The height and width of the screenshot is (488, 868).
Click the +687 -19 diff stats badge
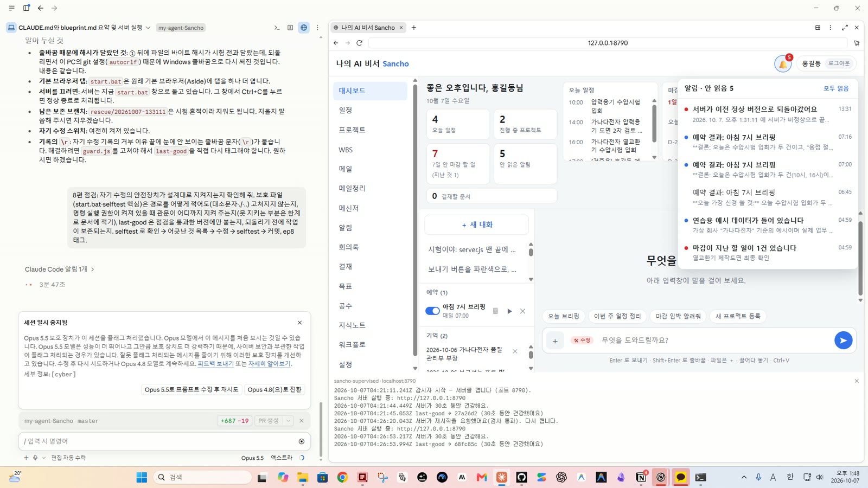235,421
